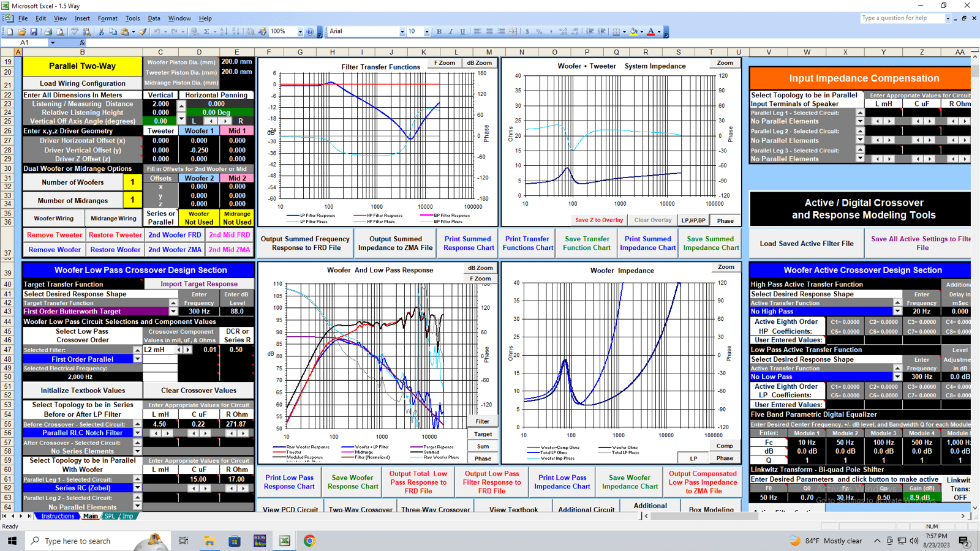This screenshot has width=980, height=551.
Task: Click the Horizontal Panning L/R slider bar
Action: pyautogui.click(x=217, y=121)
